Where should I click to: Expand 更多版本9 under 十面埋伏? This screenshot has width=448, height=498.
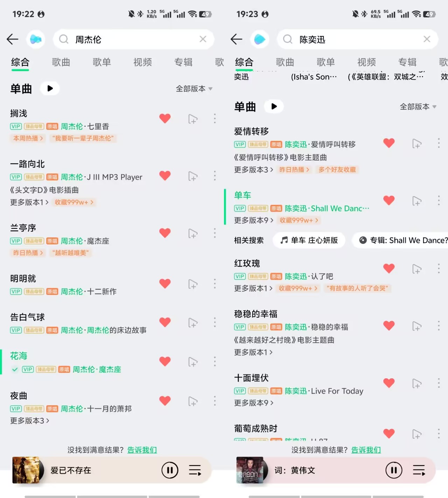point(254,403)
